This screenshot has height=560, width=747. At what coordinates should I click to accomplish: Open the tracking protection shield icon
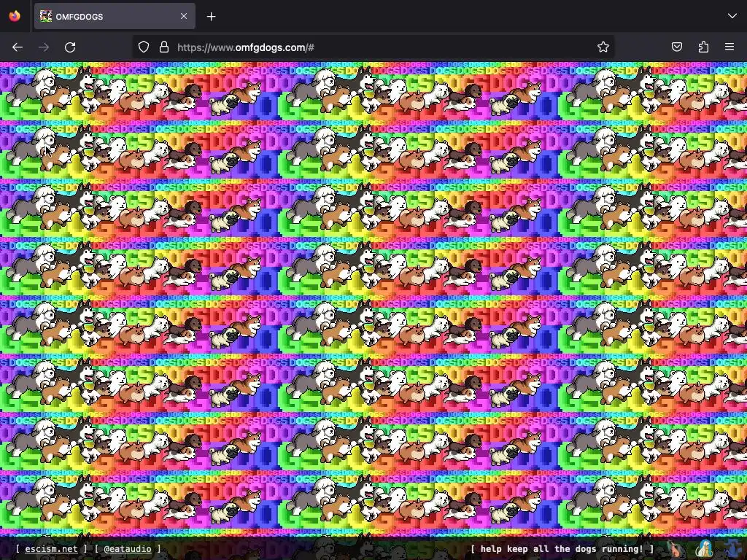point(144,47)
